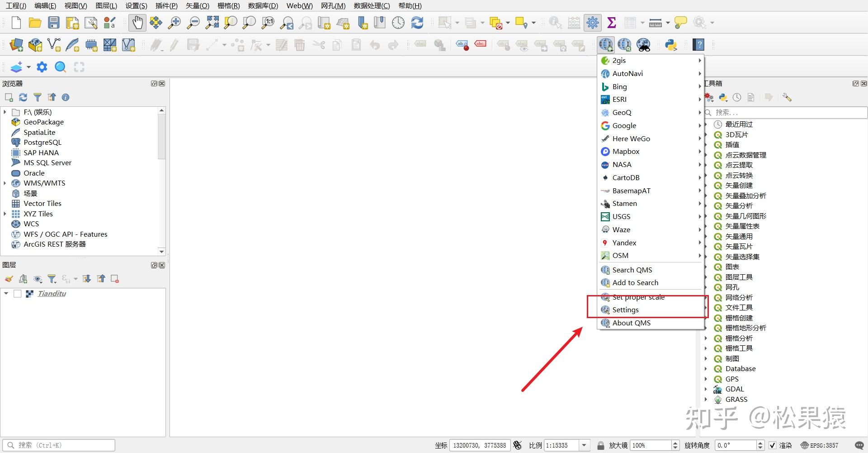The width and height of the screenshot is (868, 453).
Task: Open toolbox options wrench icon
Action: 787,97
